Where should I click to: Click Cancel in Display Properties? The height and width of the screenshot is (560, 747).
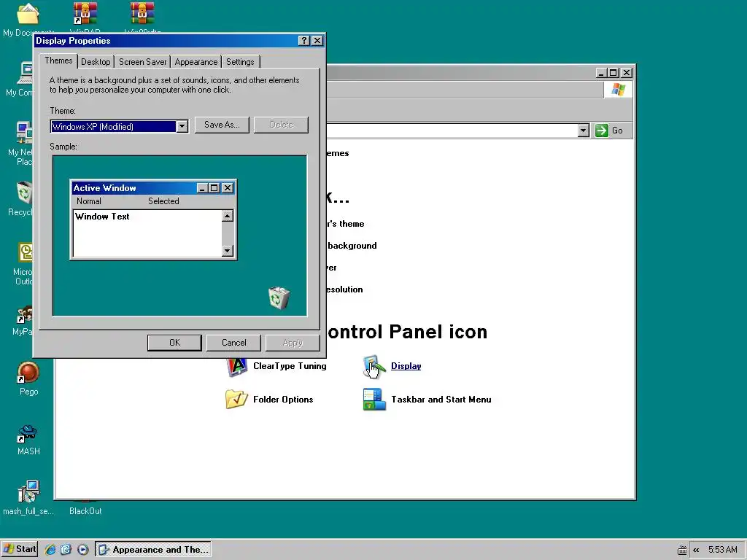point(233,343)
